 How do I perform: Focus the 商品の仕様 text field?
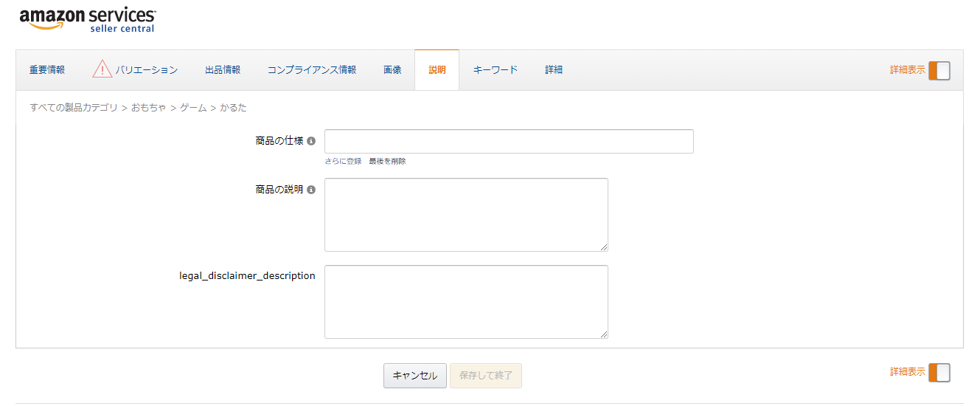pos(509,141)
